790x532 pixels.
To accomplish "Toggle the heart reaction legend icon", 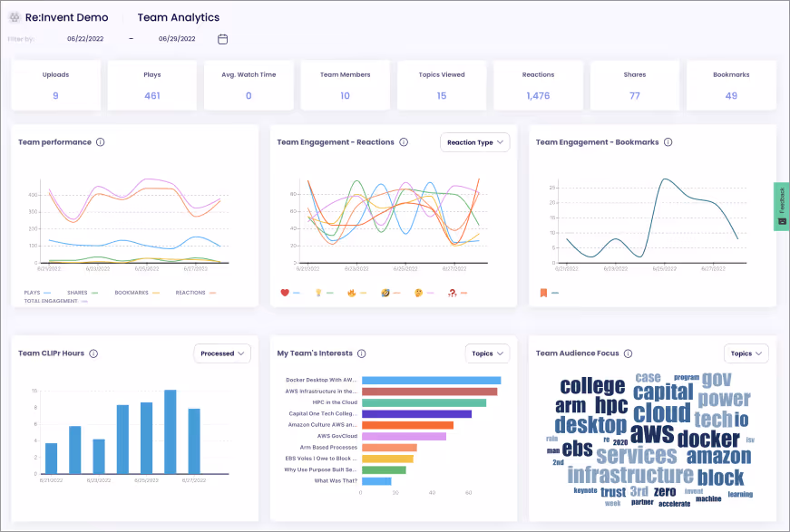I will (285, 293).
